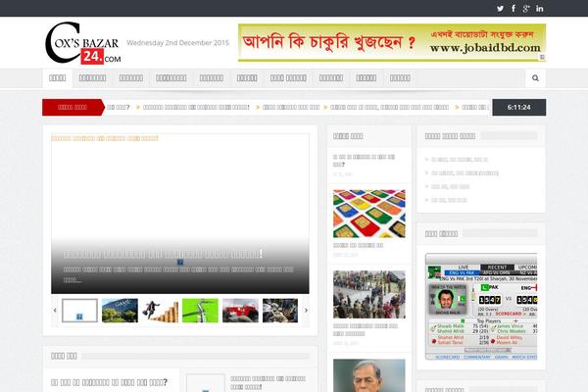
Task: Click the search magnifier icon in navigation bar
Action: click(x=535, y=78)
